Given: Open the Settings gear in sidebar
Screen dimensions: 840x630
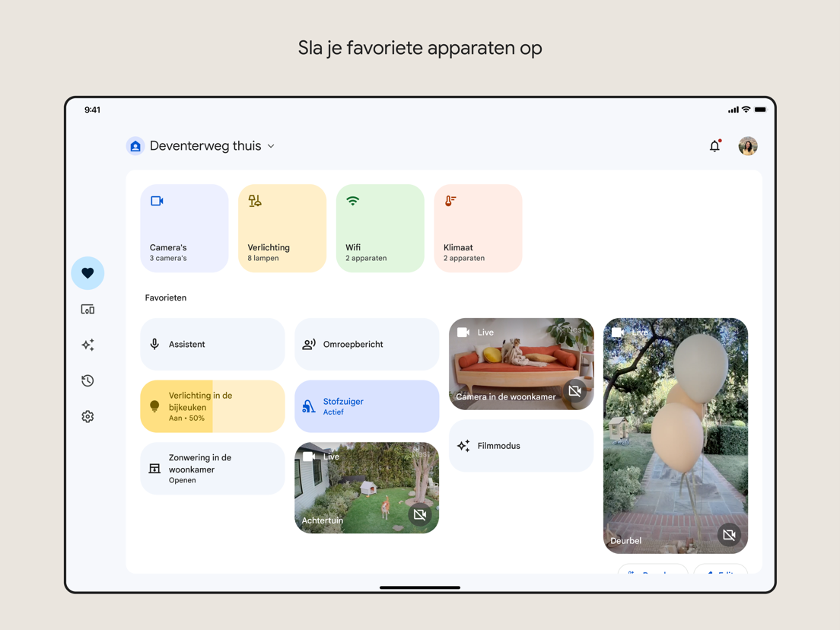Looking at the screenshot, I should click(x=87, y=416).
